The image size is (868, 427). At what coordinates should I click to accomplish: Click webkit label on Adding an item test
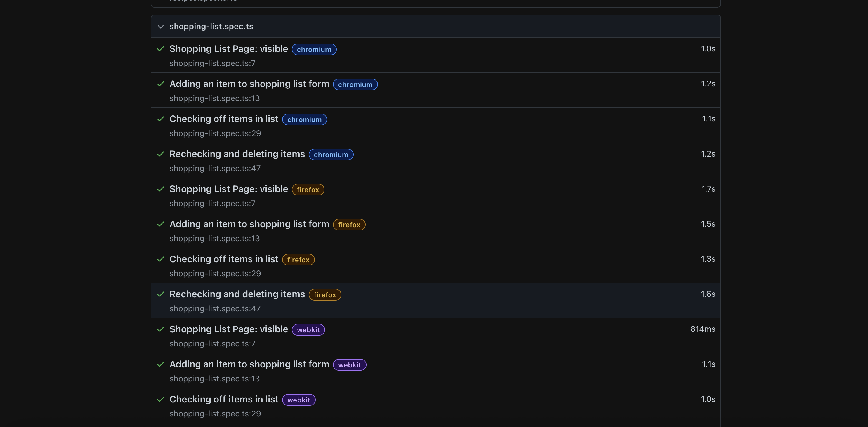coord(349,365)
